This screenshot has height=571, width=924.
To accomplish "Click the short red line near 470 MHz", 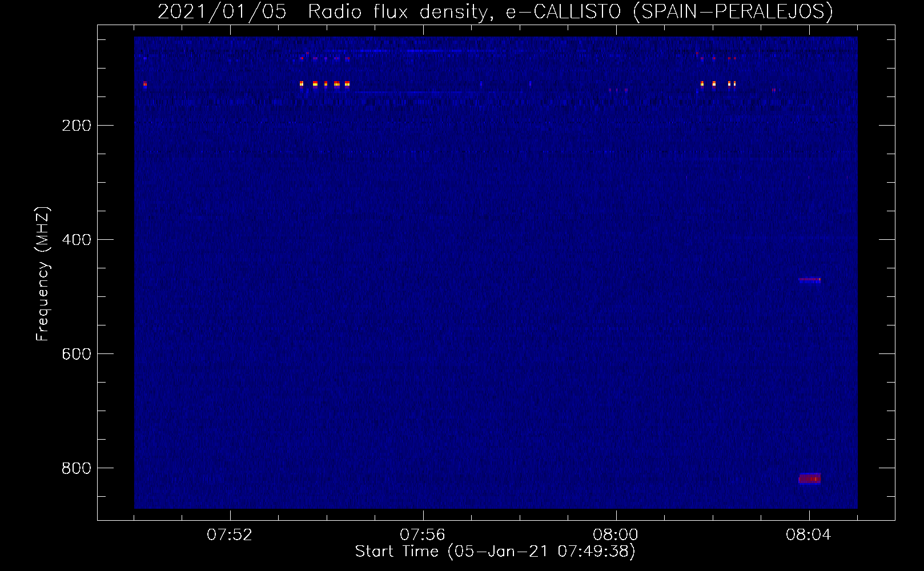I will pyautogui.click(x=810, y=280).
